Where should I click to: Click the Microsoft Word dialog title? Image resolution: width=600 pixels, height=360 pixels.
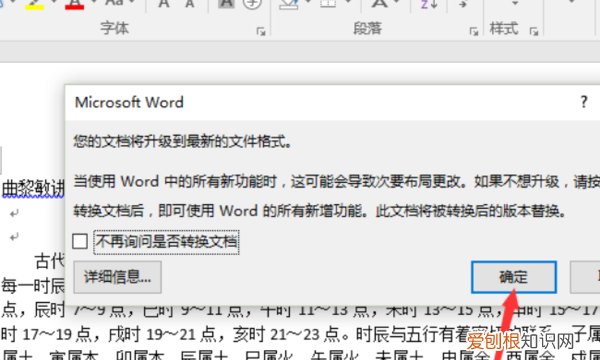[129, 103]
